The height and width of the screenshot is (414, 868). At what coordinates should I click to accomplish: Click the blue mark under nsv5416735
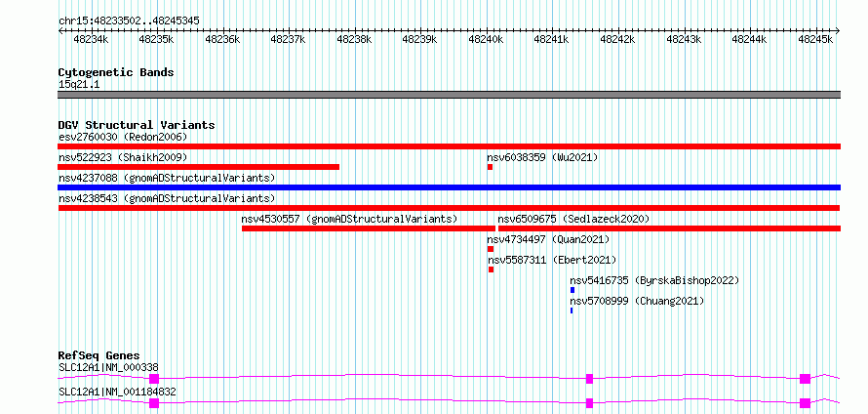572,290
